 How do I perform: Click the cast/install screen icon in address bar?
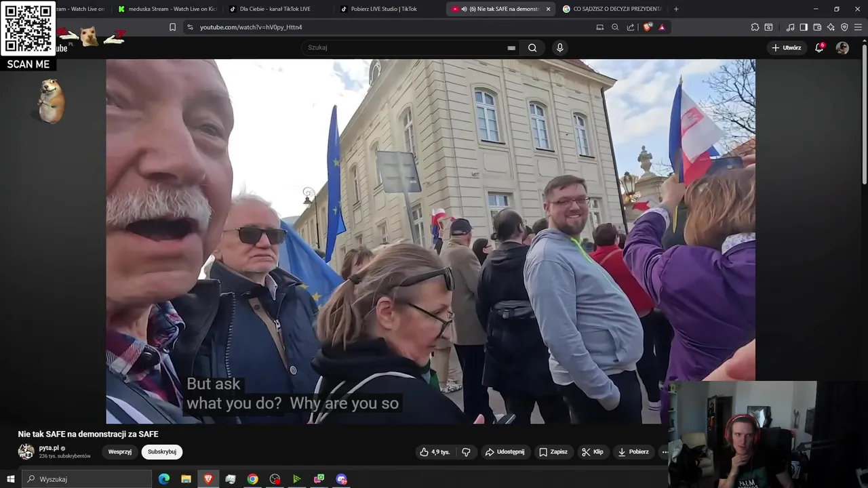pyautogui.click(x=599, y=27)
